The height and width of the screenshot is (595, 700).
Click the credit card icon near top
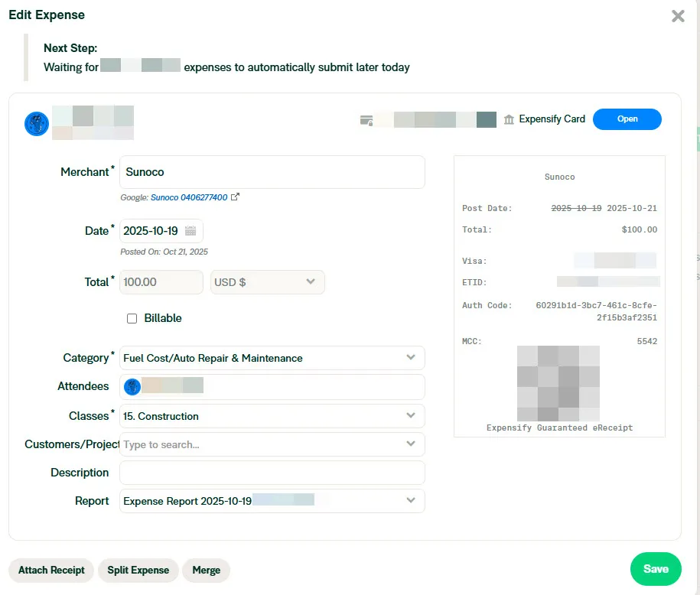tap(366, 120)
